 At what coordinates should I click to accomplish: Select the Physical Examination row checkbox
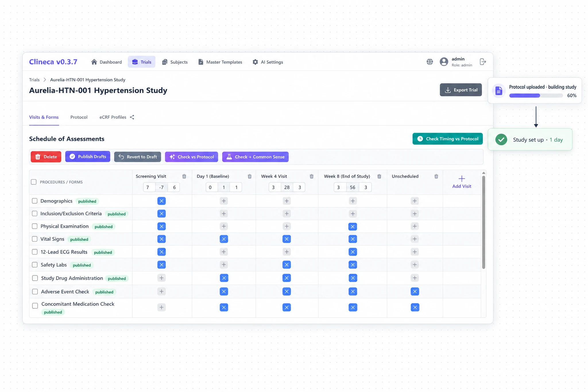pos(35,226)
